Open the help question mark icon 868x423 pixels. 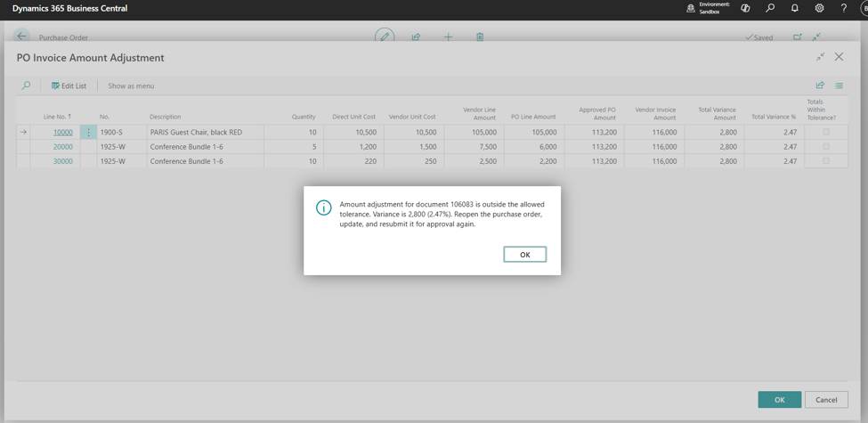coord(844,8)
